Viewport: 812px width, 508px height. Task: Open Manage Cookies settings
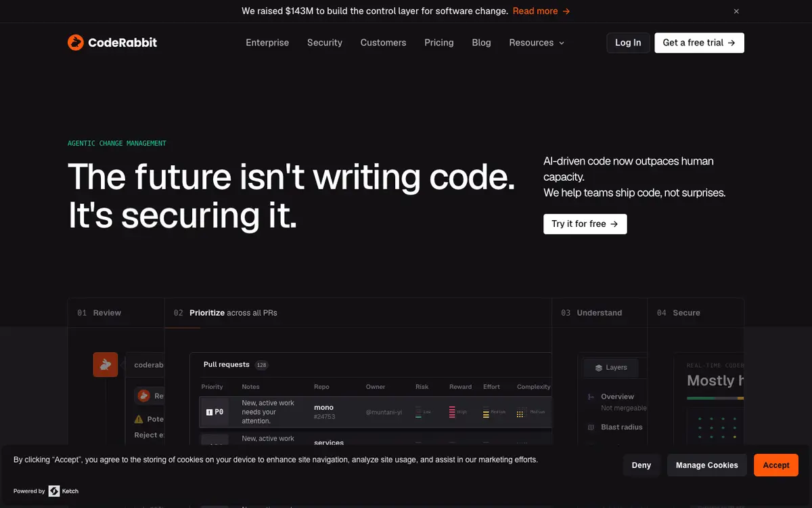pos(707,465)
